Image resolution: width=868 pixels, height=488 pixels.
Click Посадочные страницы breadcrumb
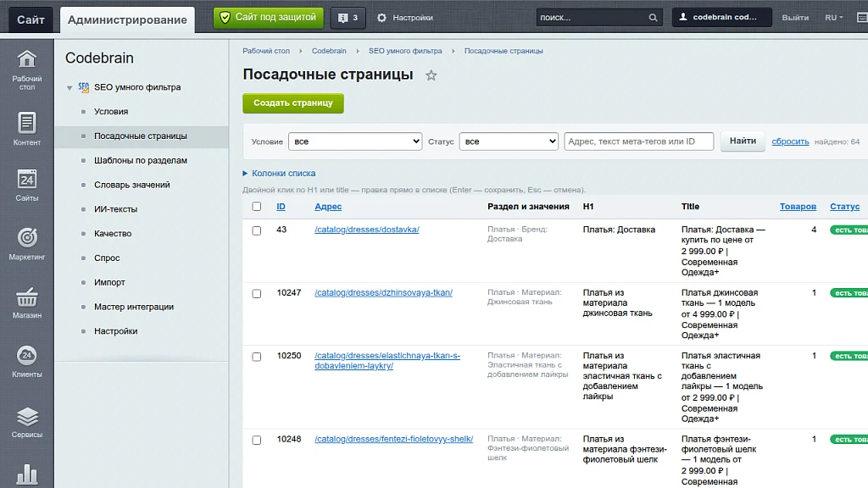tap(504, 51)
